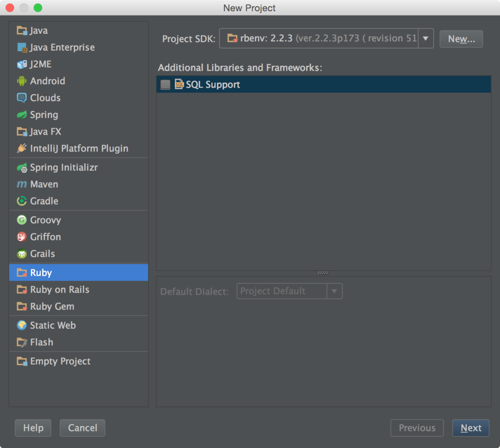Click the Static Web globe icon
The height and width of the screenshot is (448, 500).
click(x=21, y=326)
